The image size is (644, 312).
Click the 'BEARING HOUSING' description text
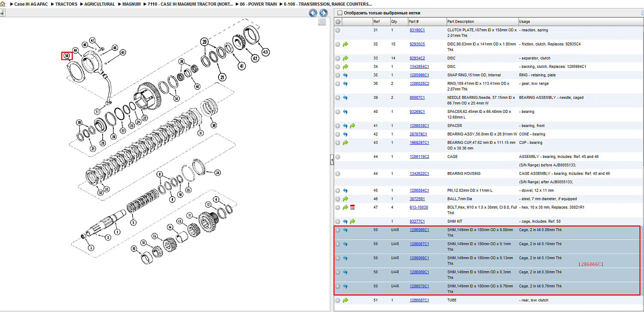pos(464,173)
